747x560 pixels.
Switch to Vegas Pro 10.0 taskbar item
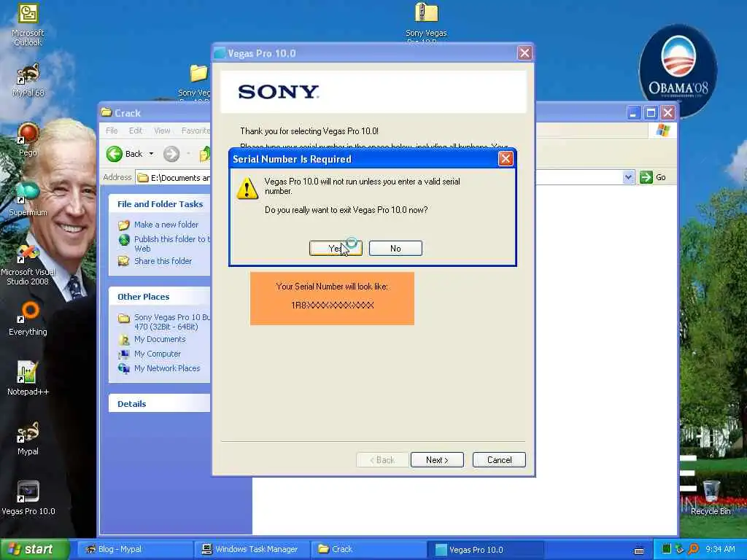point(485,549)
